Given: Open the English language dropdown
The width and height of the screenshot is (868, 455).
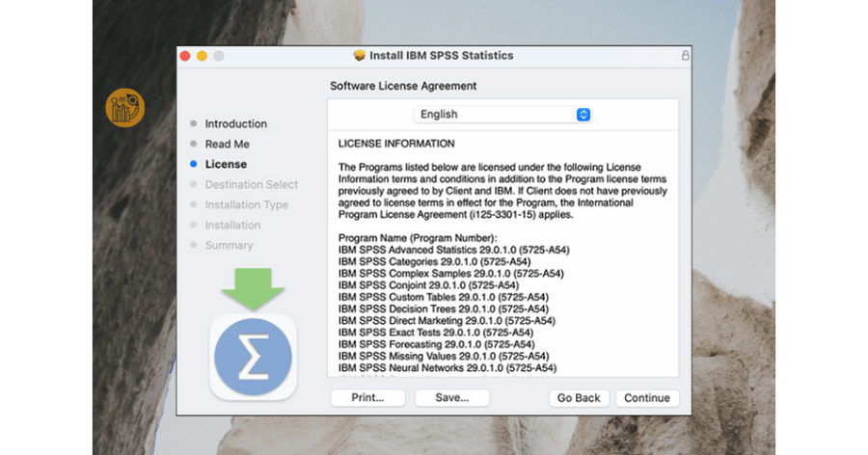Looking at the screenshot, I should (x=502, y=115).
